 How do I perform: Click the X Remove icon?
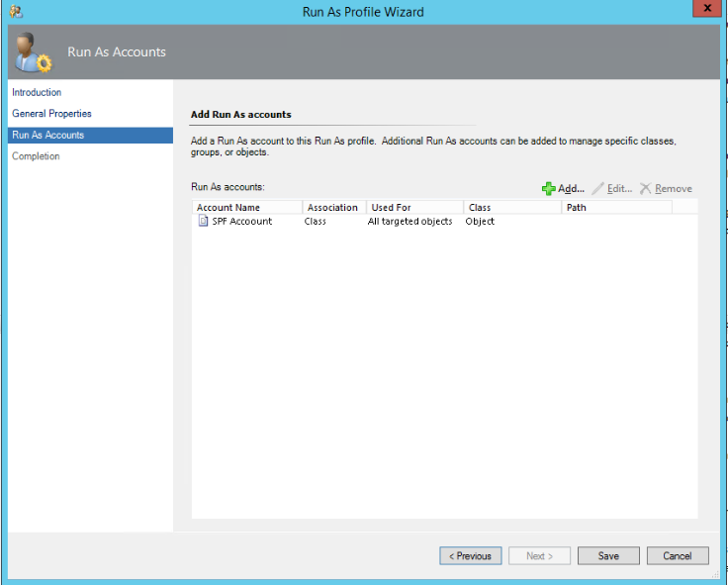[645, 188]
